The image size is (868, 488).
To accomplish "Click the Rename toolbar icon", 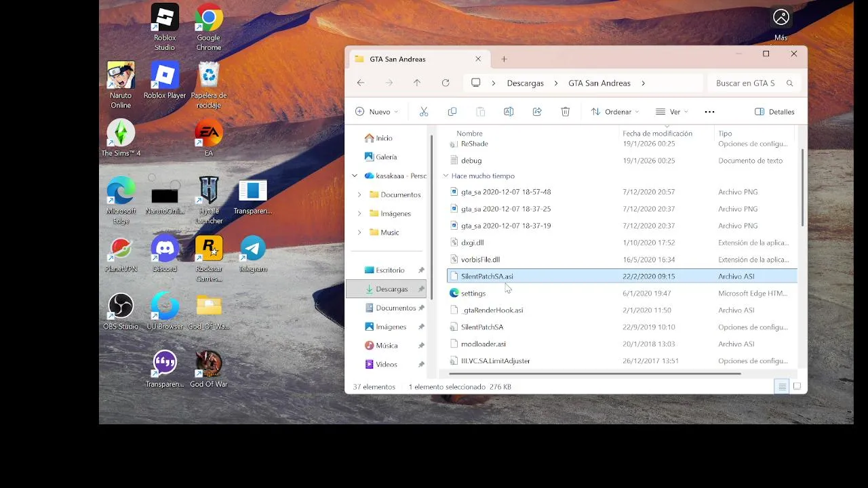I will point(509,112).
